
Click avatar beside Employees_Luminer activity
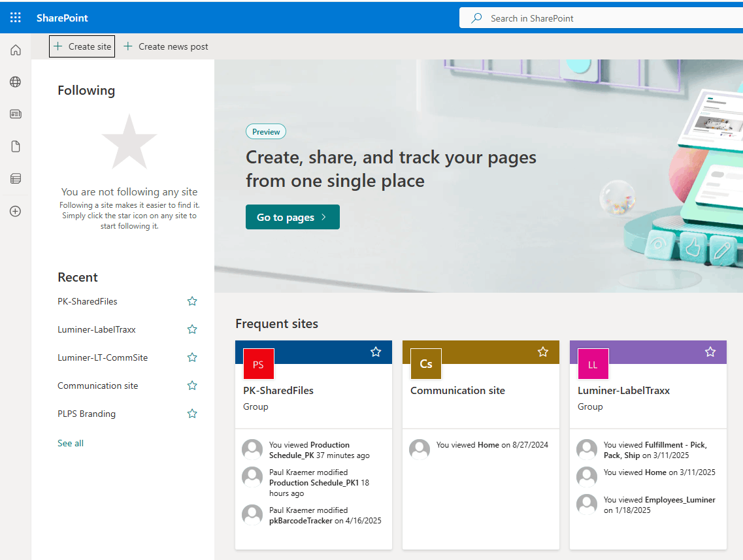(x=587, y=504)
